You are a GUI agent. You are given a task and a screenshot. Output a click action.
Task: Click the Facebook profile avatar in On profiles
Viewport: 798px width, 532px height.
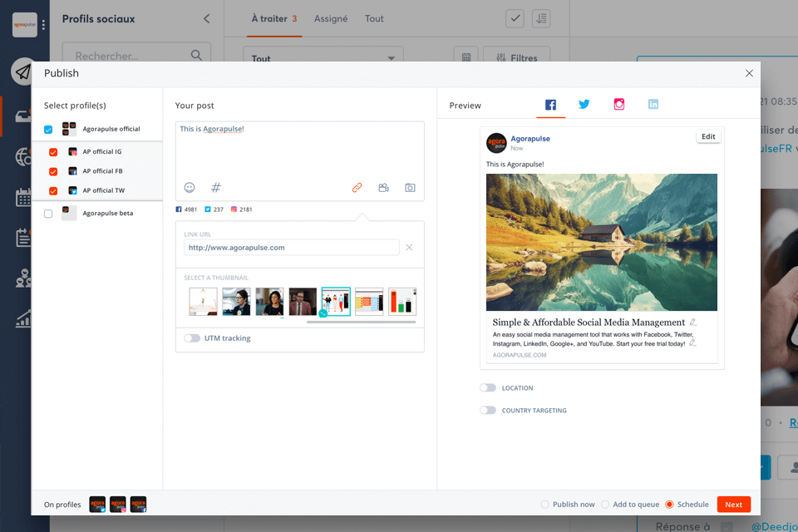[x=138, y=504]
